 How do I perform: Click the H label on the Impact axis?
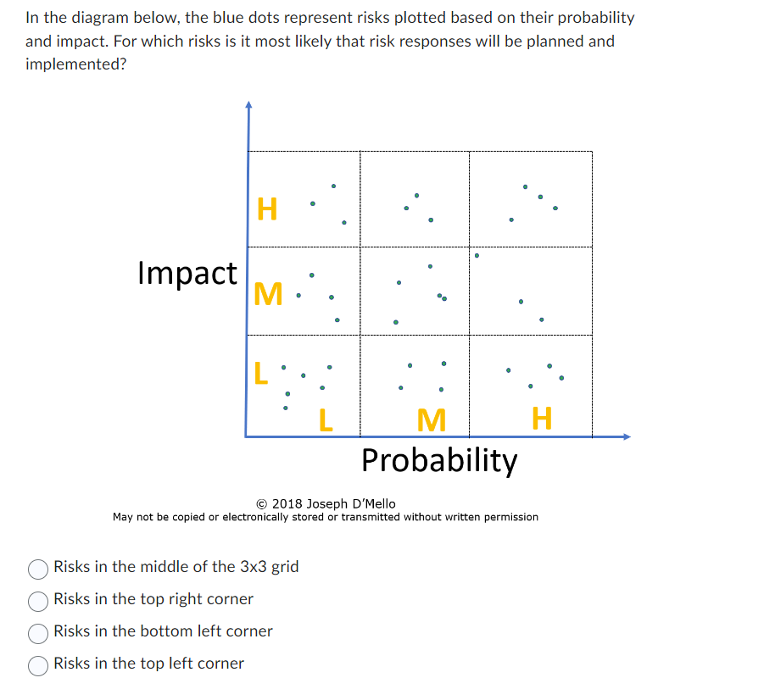coord(267,207)
